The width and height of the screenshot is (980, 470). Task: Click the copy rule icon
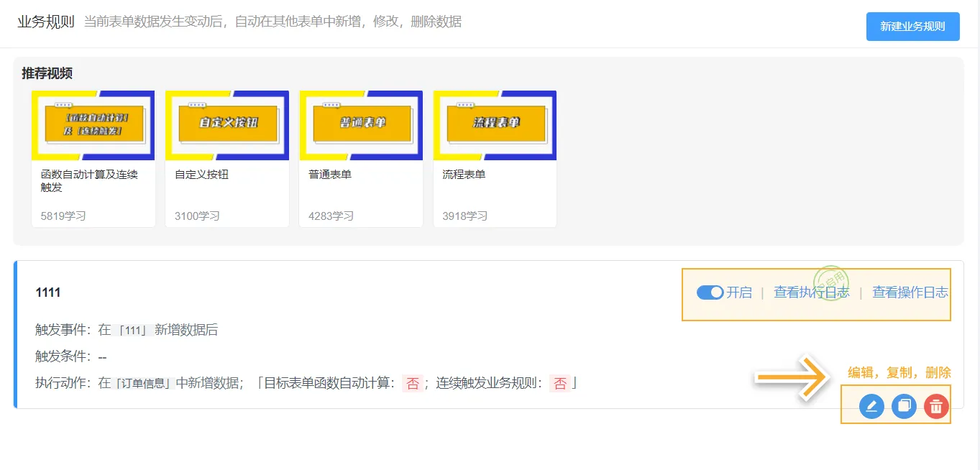tap(904, 406)
